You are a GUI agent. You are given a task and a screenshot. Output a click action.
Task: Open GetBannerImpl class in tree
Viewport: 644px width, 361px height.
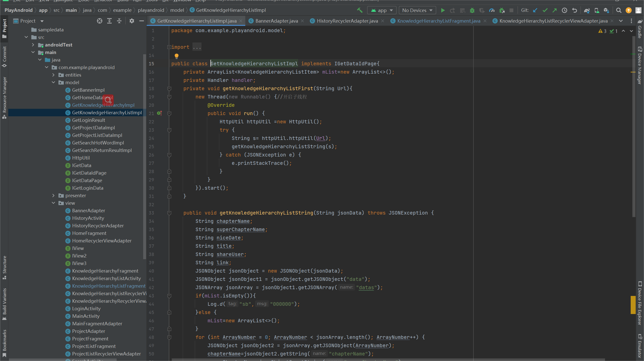click(x=88, y=90)
